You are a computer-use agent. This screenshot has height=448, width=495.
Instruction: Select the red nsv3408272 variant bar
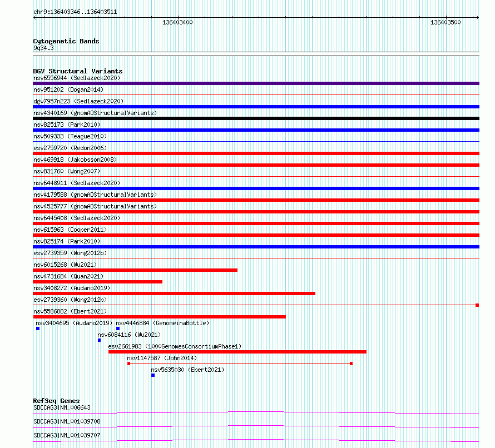click(174, 293)
